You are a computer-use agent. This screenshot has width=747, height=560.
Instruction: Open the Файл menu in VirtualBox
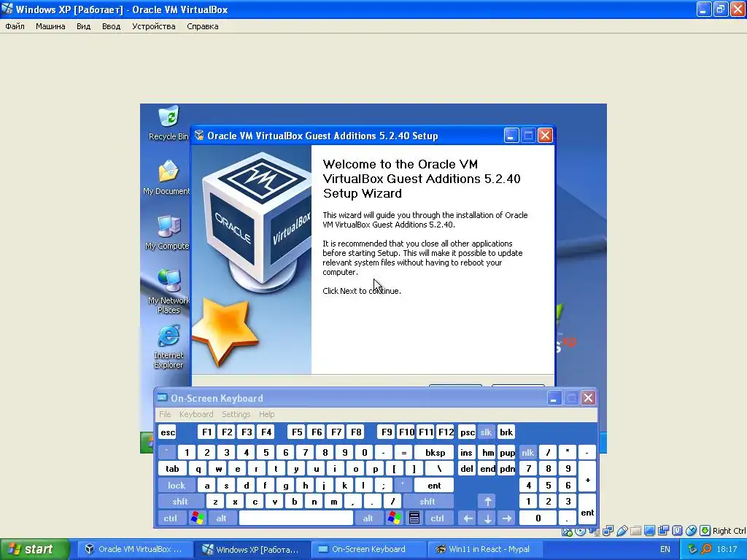click(15, 26)
